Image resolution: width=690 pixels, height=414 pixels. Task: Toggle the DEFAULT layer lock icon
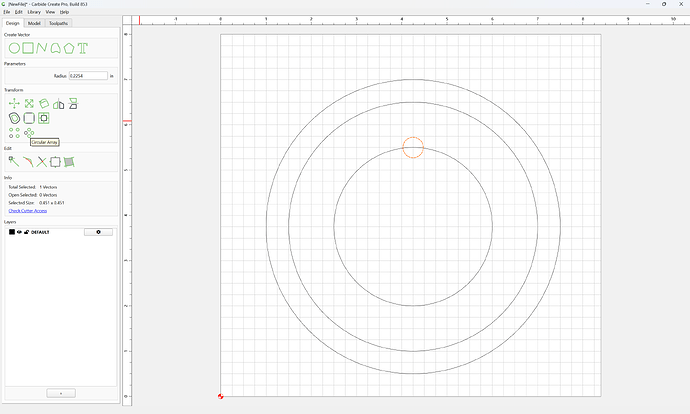click(x=26, y=232)
